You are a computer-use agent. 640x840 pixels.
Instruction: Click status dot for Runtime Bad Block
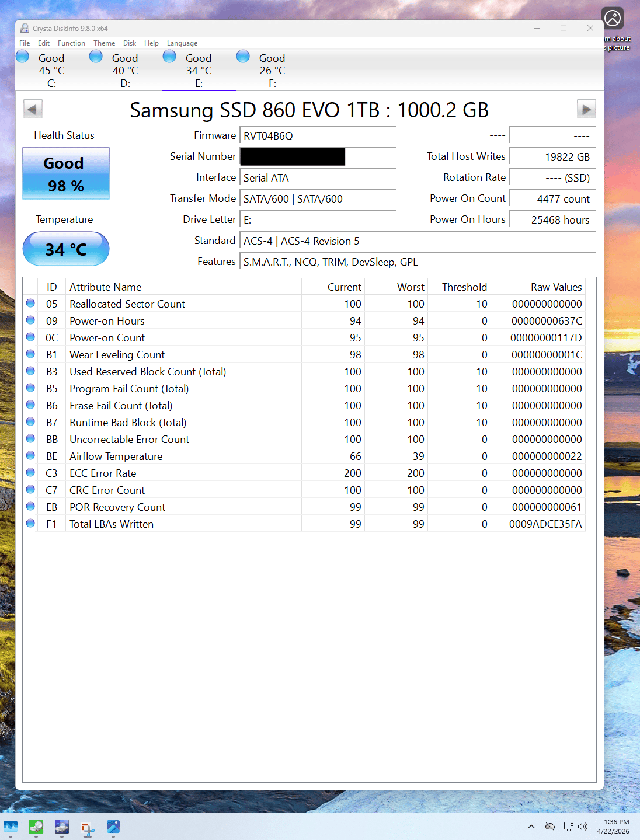point(30,421)
